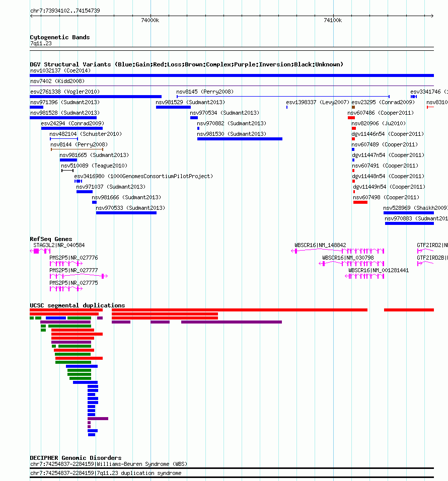Image resolution: width=448 pixels, height=481 pixels.
Task: Open the nsv970883 variant label
Action: (x=416, y=218)
